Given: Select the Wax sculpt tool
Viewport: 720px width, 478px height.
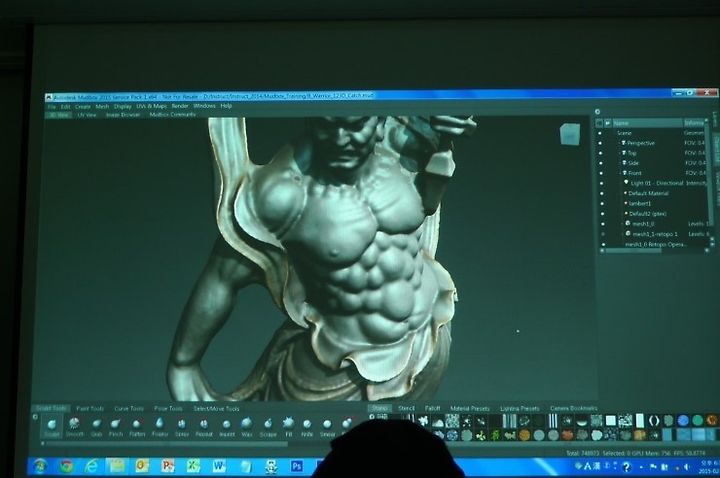Looking at the screenshot, I should (x=247, y=427).
